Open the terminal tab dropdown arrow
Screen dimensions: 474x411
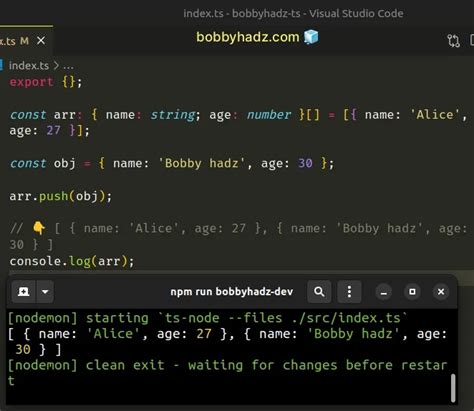(45, 292)
